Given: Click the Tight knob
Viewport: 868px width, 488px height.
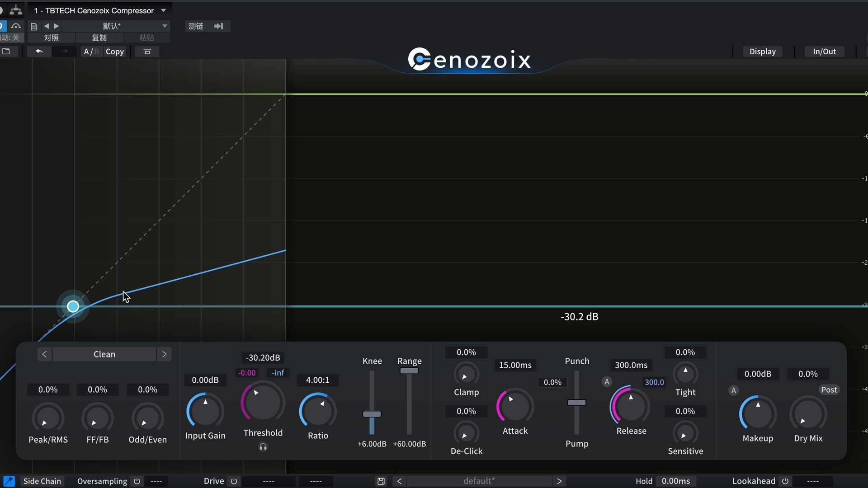Looking at the screenshot, I should click(x=685, y=374).
